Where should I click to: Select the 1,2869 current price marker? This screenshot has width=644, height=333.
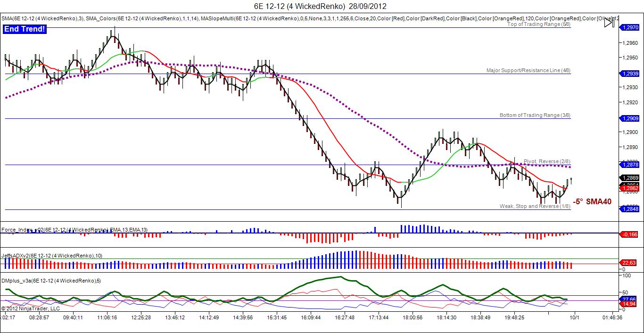pos(629,178)
